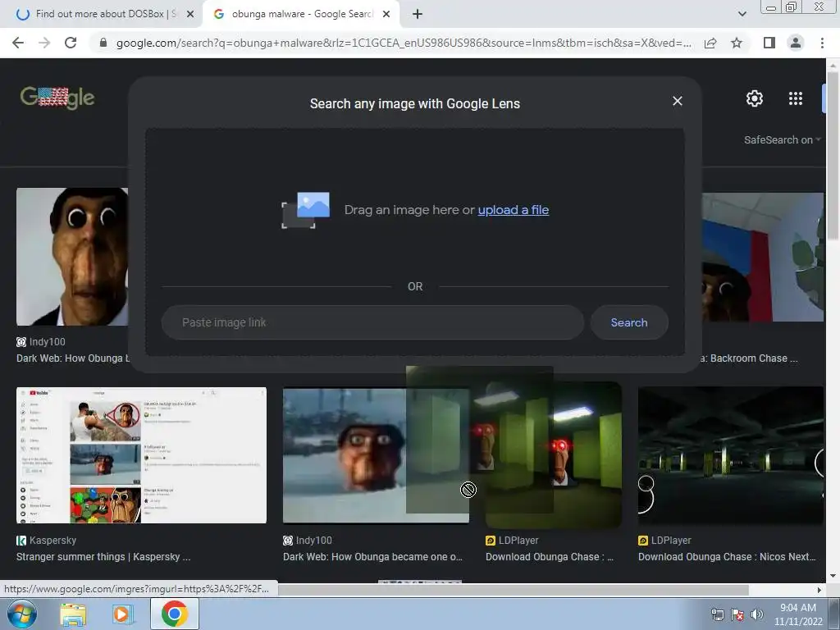Click the Search button in Lens dialog

point(629,322)
